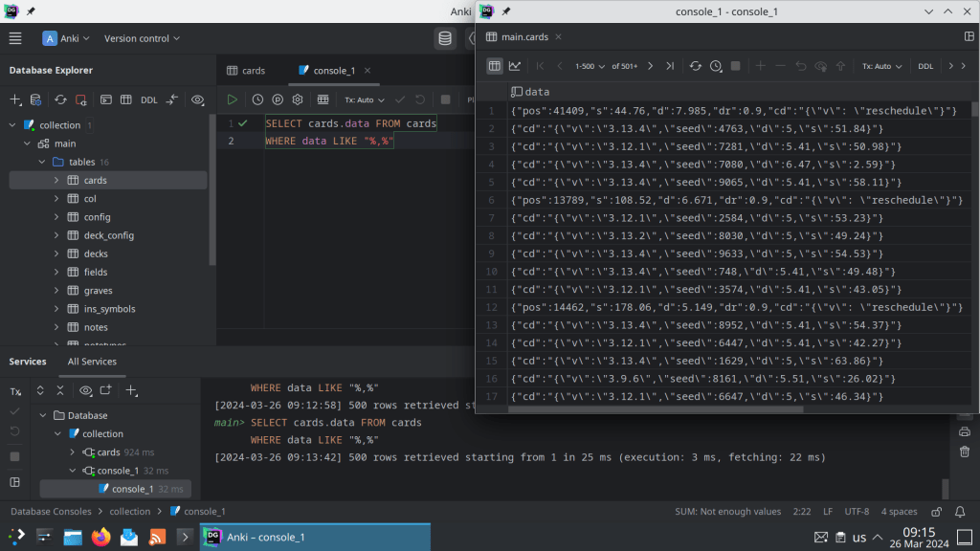Screen dimensions: 980x551
Task: Click Jump to Query Console icon
Action: click(x=106, y=99)
